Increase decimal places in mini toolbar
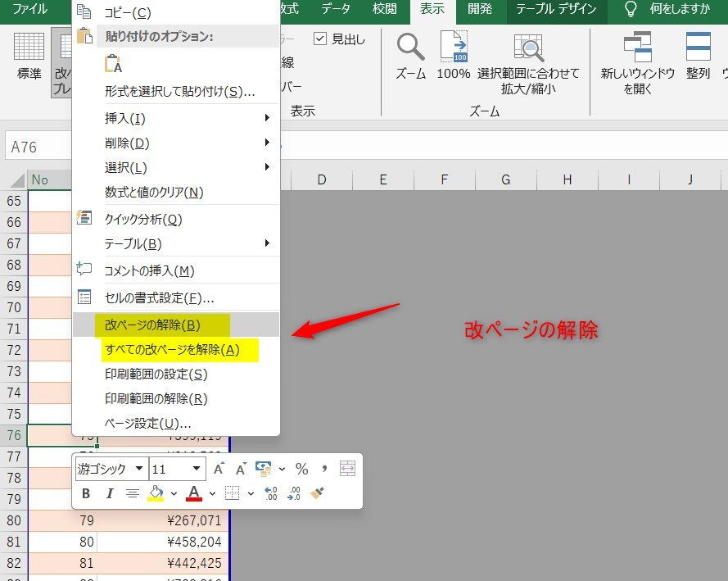This screenshot has width=728, height=581. click(x=271, y=493)
